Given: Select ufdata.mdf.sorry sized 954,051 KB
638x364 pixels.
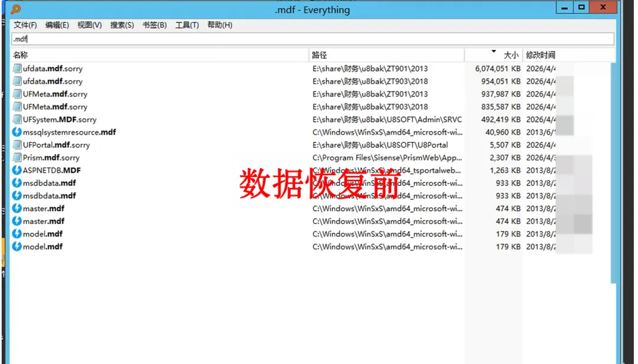Looking at the screenshot, I should point(53,81).
